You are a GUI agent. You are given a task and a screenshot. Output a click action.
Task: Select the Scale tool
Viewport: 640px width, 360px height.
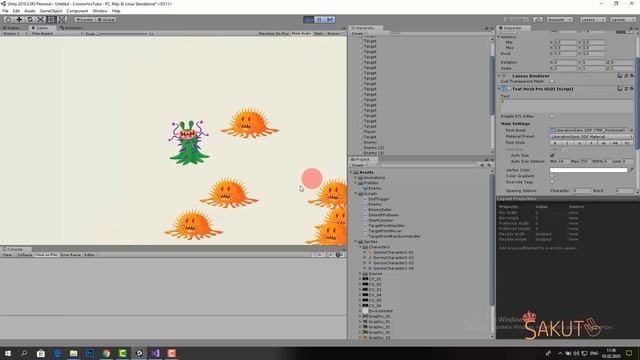(x=40, y=20)
